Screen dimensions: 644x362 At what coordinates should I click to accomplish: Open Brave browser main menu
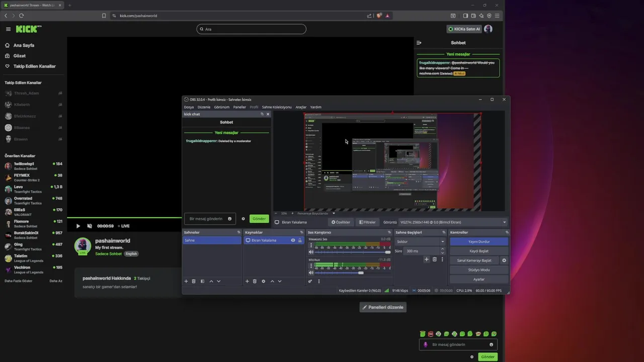pyautogui.click(x=497, y=16)
